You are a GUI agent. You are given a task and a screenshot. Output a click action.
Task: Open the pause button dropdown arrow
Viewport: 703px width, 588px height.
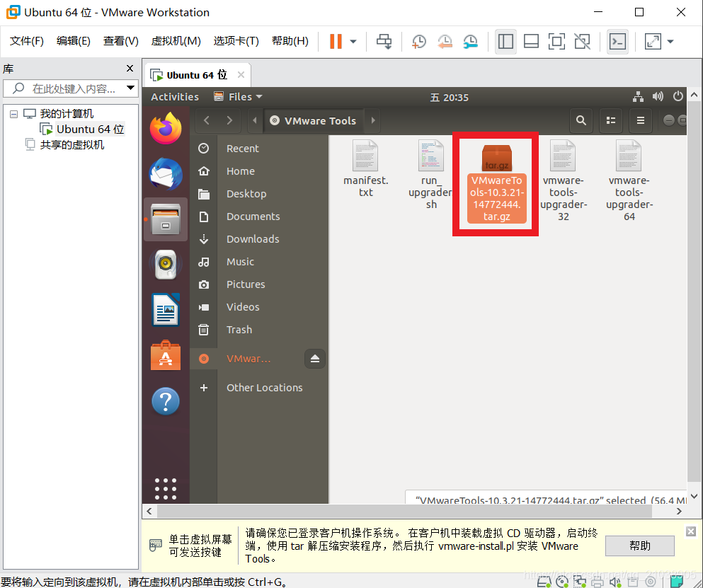point(353,42)
